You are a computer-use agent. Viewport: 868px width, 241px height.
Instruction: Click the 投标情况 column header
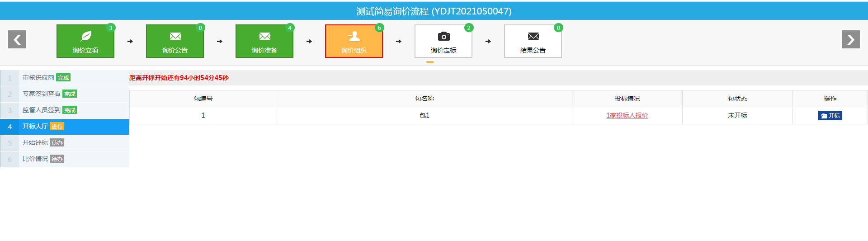[x=627, y=99]
